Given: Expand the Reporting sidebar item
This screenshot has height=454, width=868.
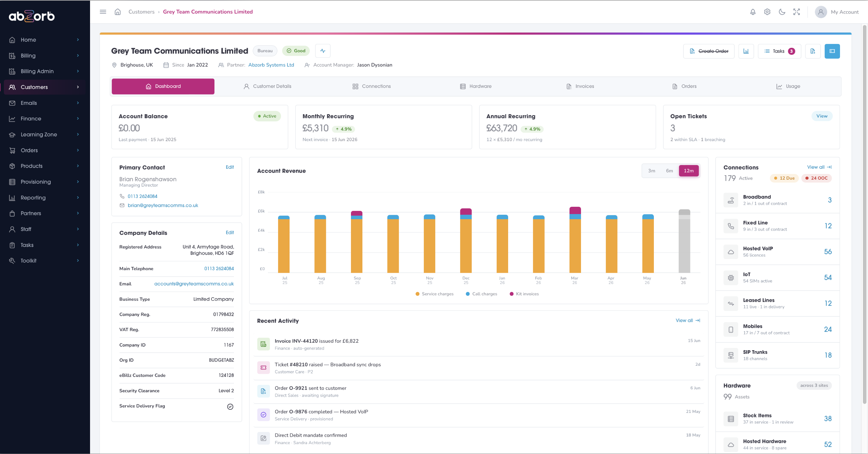Looking at the screenshot, I should tap(45, 198).
